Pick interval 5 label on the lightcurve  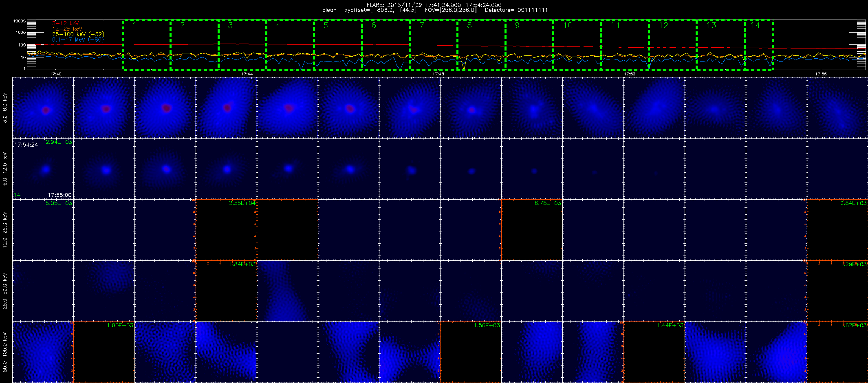(326, 25)
